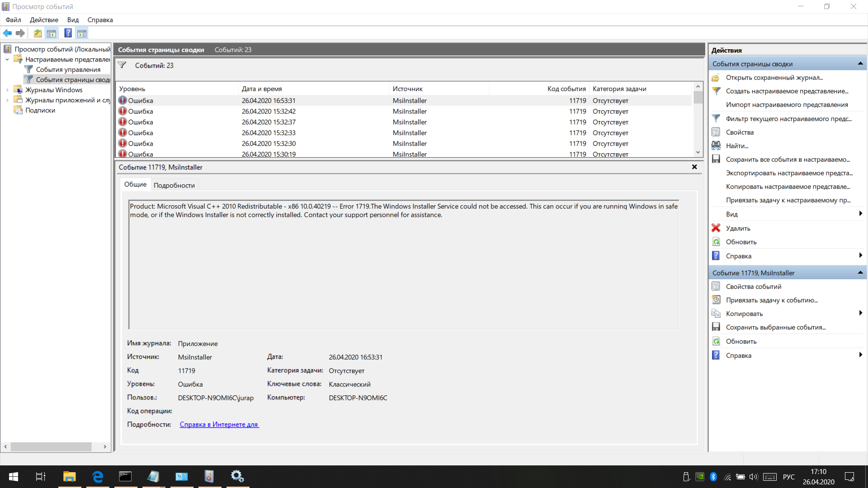Click the open saved log folder icon
Viewport: 868px width, 488px height.
click(716, 78)
